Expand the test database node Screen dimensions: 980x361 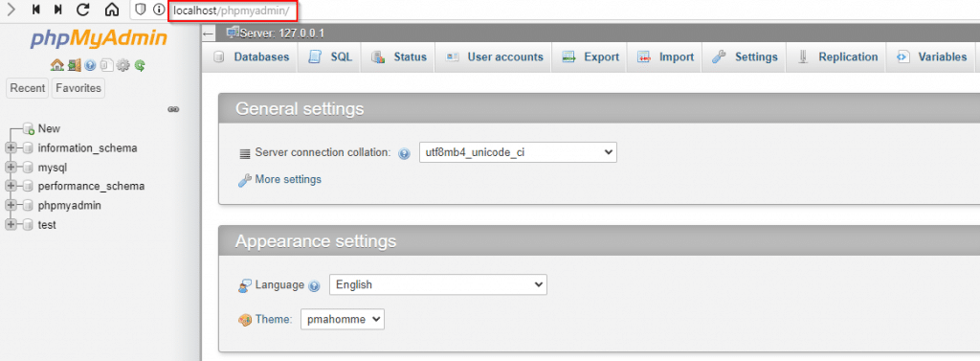tap(10, 225)
